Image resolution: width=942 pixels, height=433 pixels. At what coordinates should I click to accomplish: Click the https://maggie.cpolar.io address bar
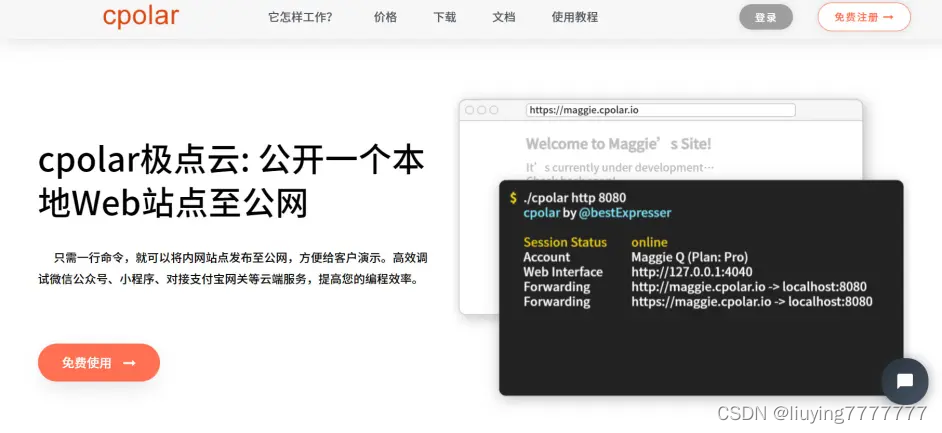point(661,110)
